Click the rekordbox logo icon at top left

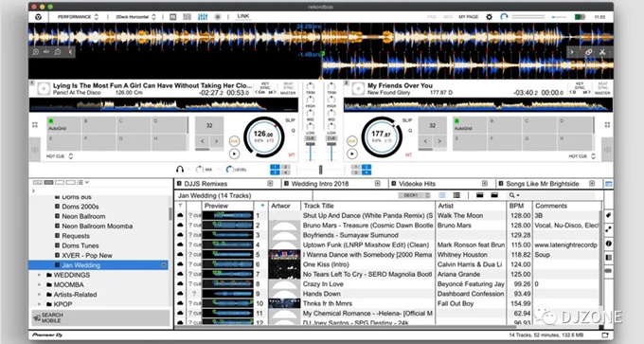coord(38,17)
